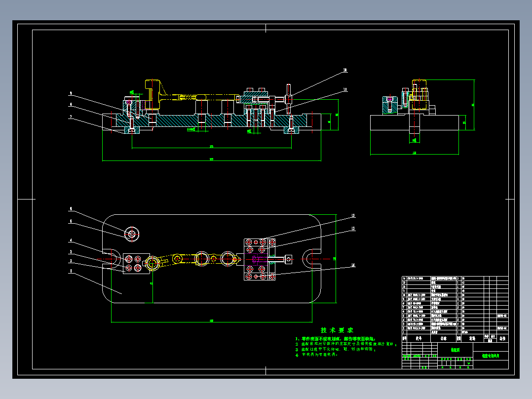Click the total height dimension right of side view
This screenshot has width=532, height=399.
point(474,105)
